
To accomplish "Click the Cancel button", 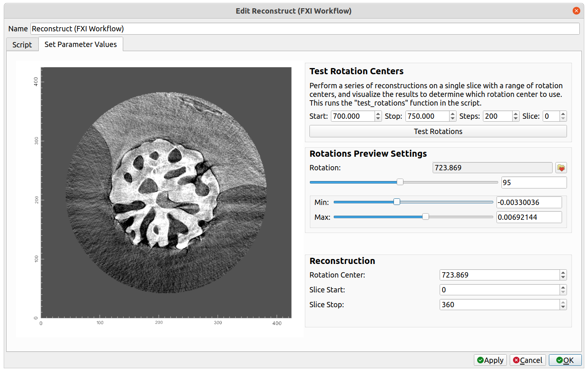I will coord(528,360).
